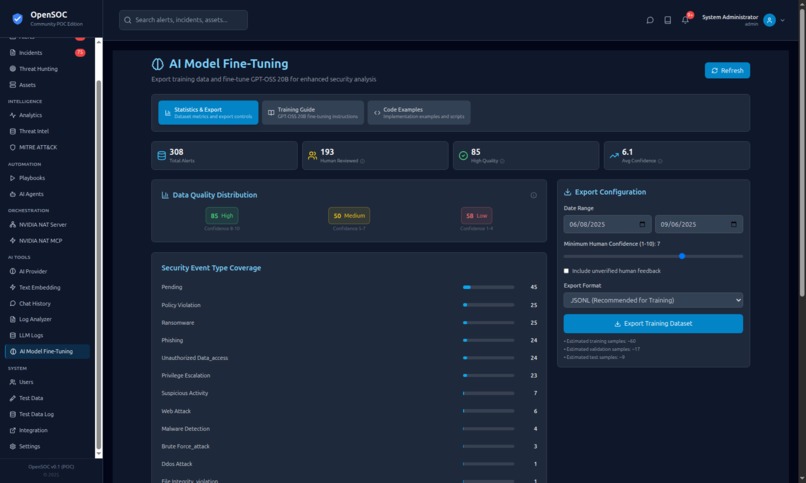The image size is (806, 483).
Task: Expand the user account menu chevron
Action: pyautogui.click(x=782, y=21)
